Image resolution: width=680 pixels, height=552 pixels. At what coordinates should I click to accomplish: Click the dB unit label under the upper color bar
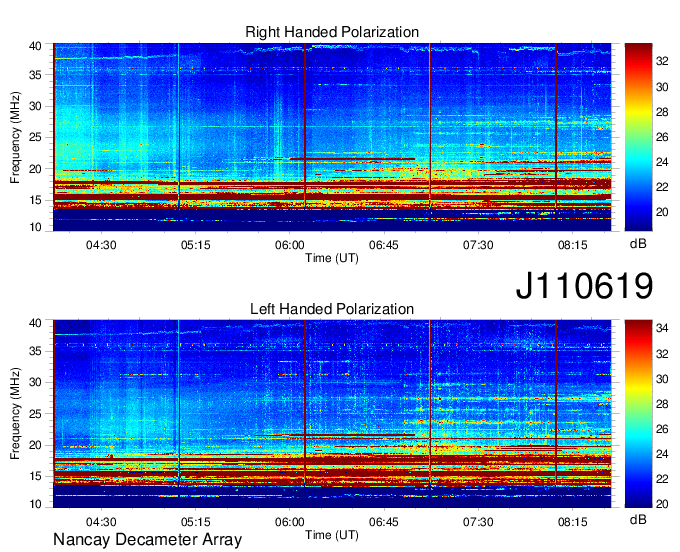click(638, 244)
